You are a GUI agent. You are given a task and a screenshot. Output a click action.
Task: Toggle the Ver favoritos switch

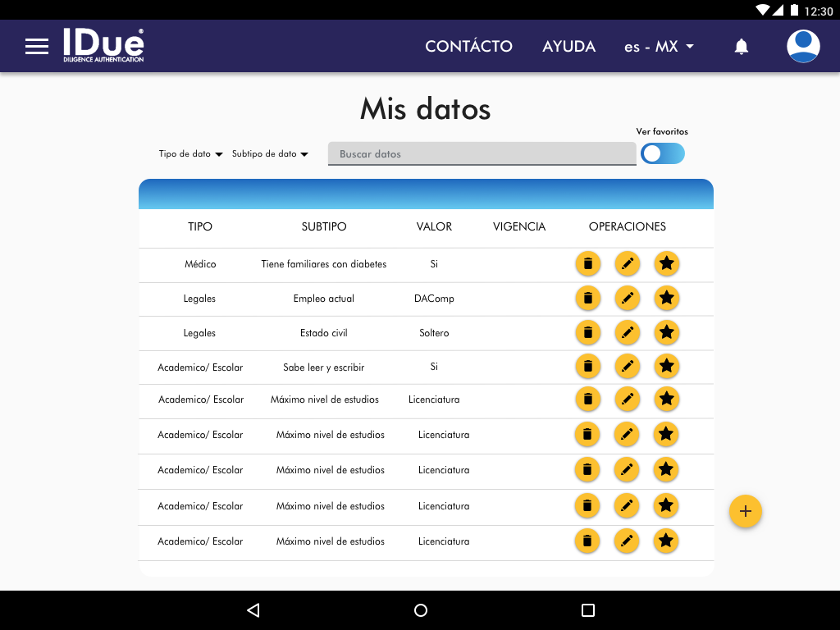coord(662,153)
